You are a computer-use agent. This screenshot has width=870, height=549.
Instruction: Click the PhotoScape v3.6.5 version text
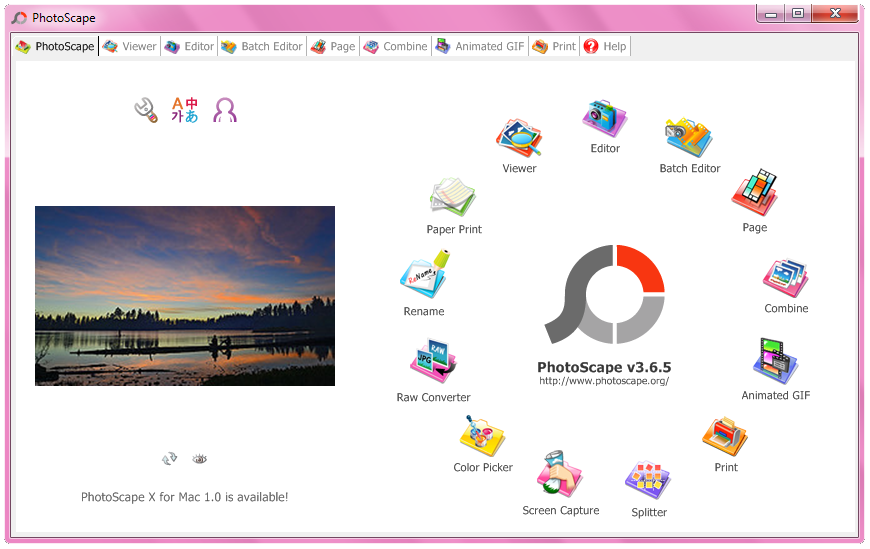pyautogui.click(x=604, y=367)
